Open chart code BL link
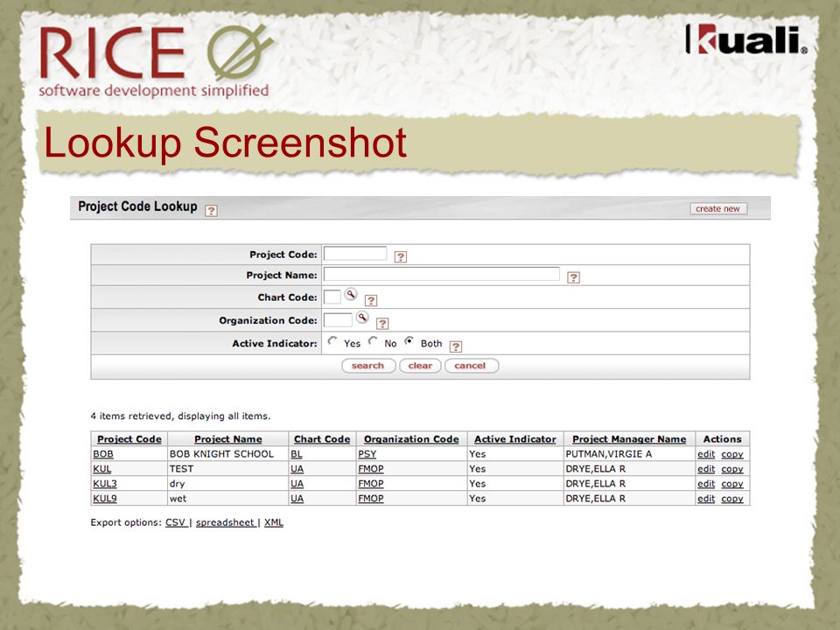The image size is (840, 630). click(297, 454)
